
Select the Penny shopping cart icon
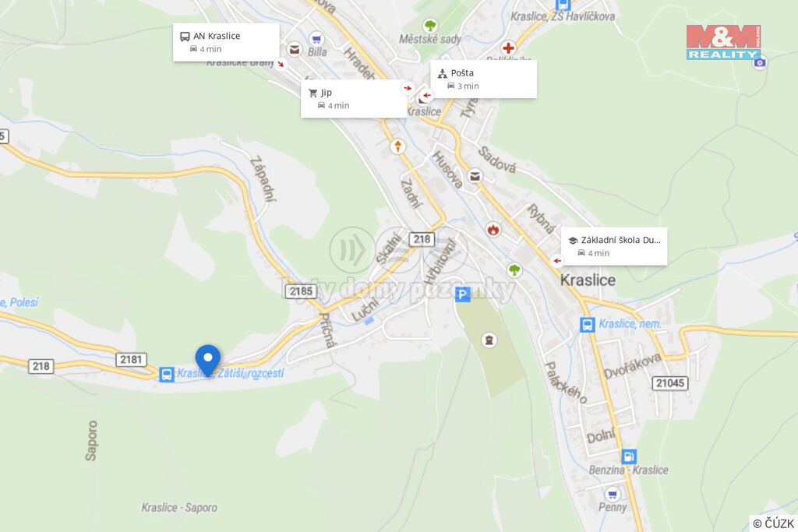coord(613,493)
